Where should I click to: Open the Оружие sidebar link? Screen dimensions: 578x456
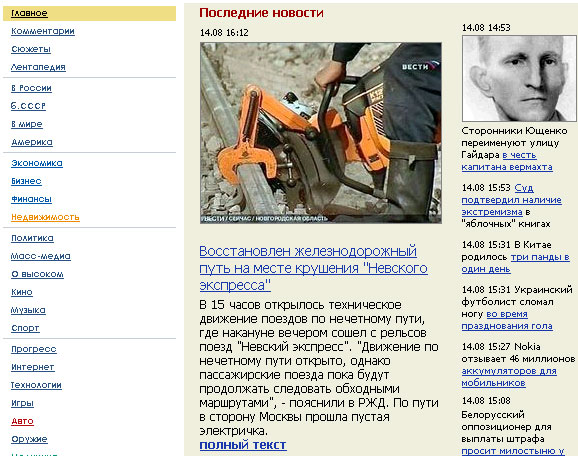tap(29, 439)
